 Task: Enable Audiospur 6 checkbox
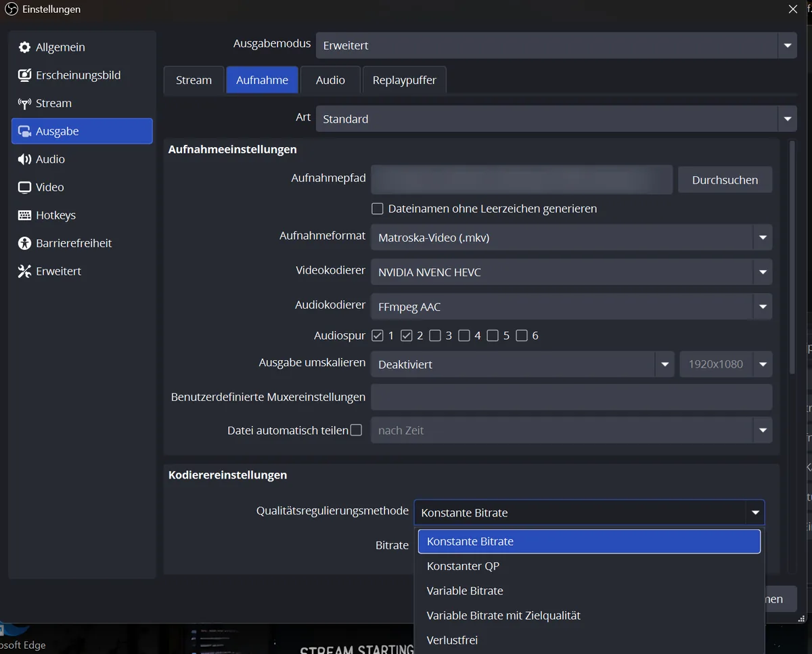522,335
